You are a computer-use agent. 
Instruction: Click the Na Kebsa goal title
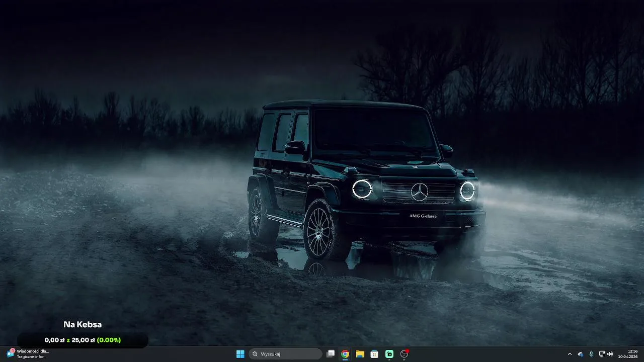pos(83,325)
